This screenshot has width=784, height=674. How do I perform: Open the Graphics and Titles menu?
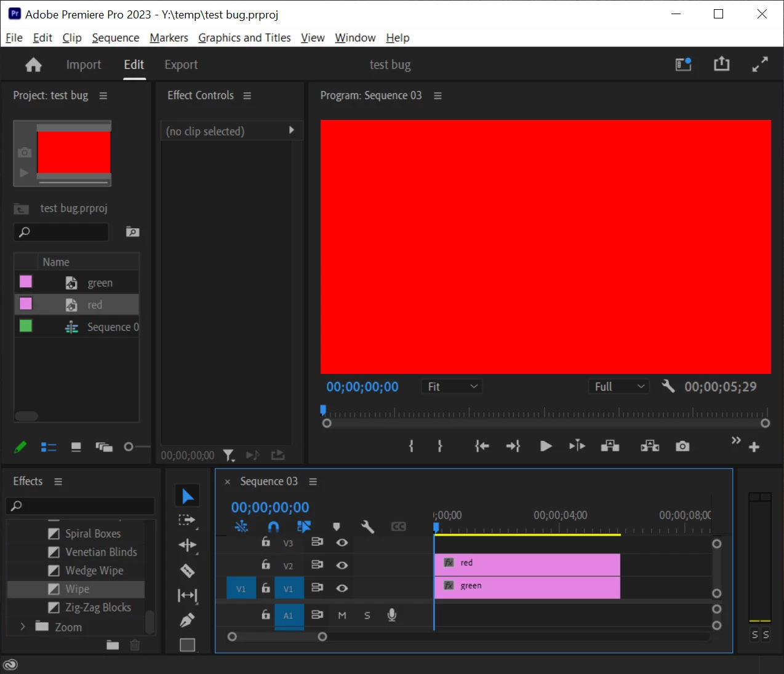coord(244,38)
